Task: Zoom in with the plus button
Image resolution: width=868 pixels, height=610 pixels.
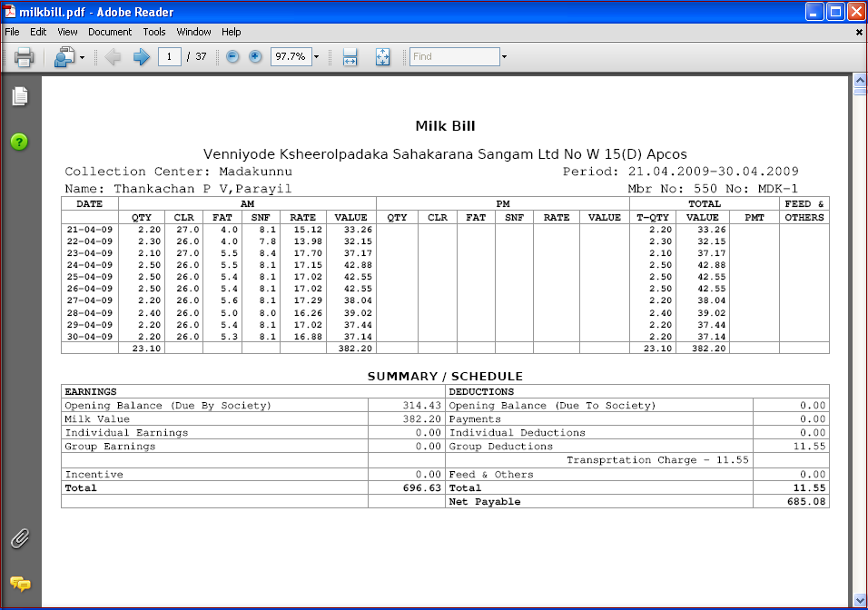Action: (255, 56)
